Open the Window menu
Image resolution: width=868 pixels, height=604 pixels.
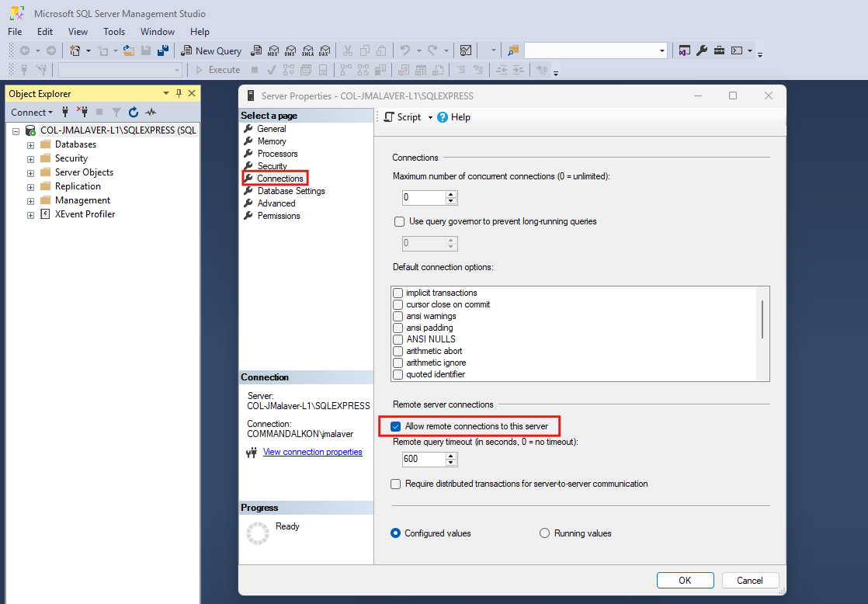point(157,32)
